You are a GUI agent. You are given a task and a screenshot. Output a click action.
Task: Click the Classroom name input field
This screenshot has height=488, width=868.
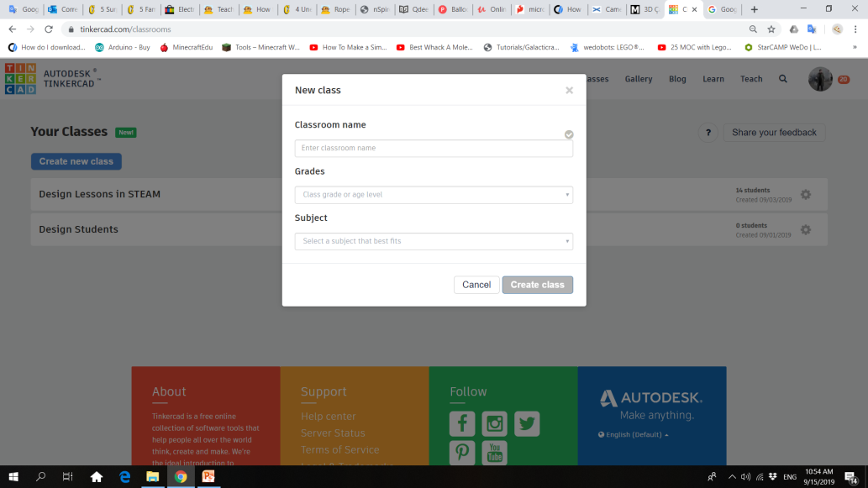434,148
